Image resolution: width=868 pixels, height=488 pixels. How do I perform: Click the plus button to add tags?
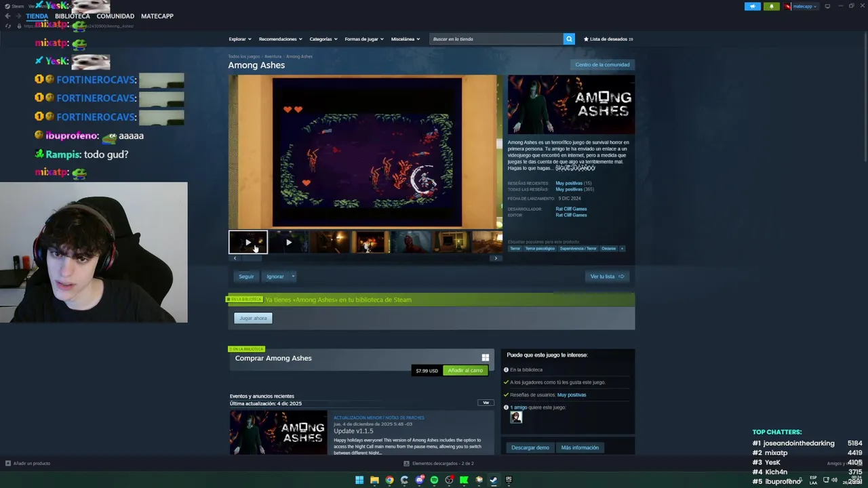(622, 249)
